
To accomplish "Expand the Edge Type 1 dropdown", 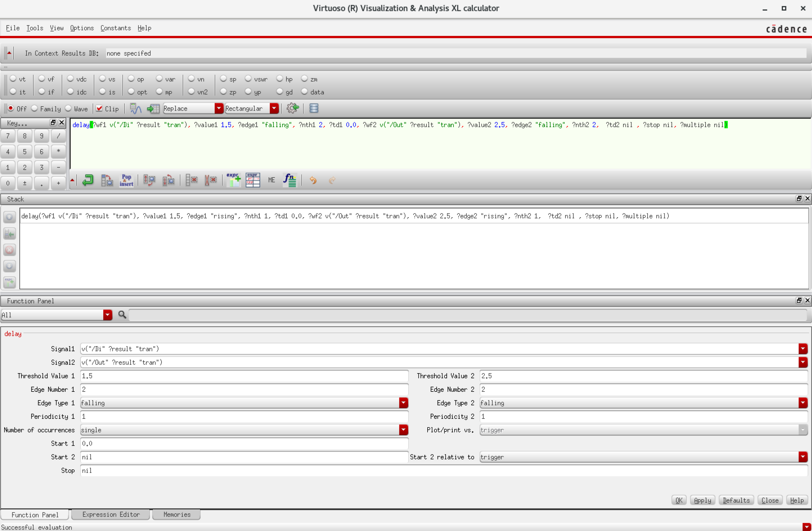I will click(403, 403).
